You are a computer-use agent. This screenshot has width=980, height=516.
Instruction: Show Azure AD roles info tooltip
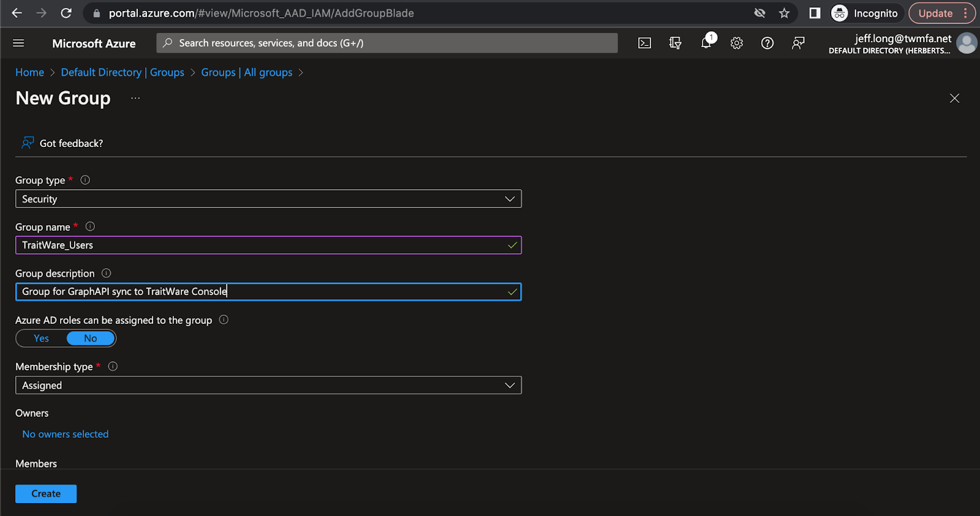(x=224, y=320)
